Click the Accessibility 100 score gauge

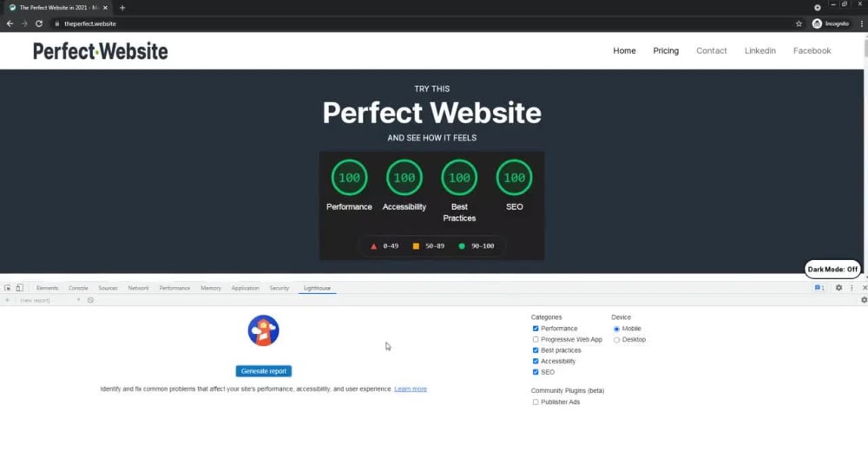coord(404,178)
